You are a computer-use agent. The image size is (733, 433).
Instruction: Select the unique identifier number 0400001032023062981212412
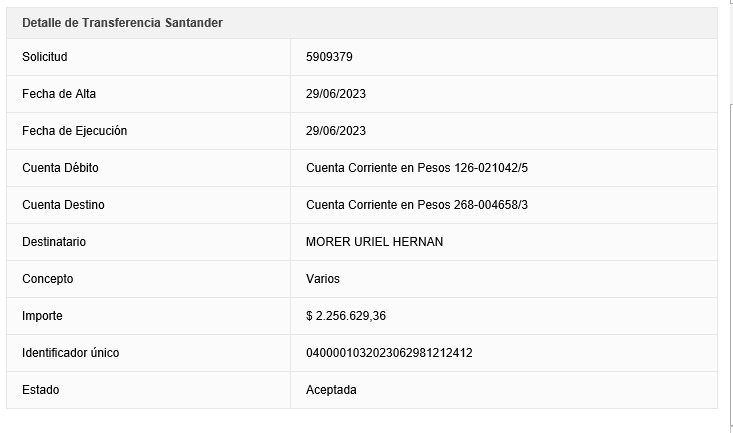[389, 353]
